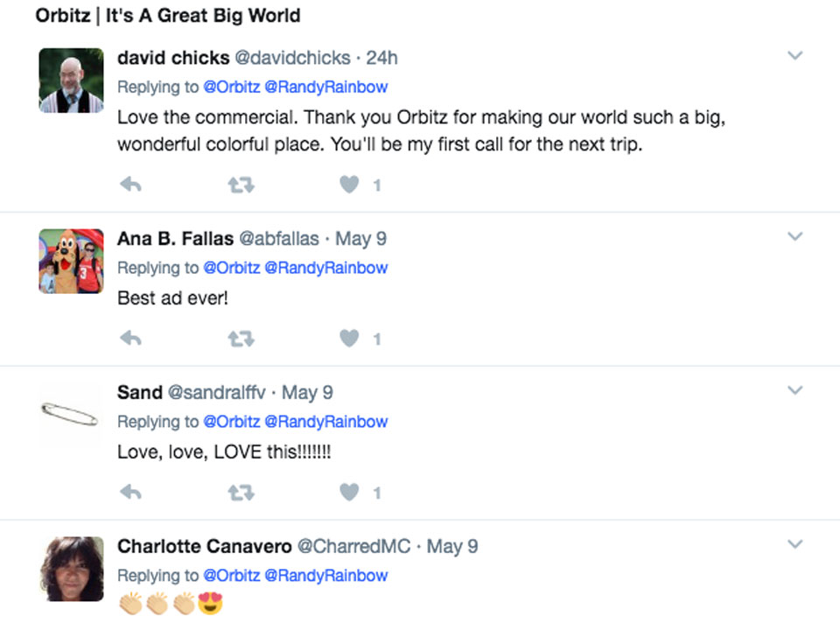Like david chicks' tweet about the commercial
Viewport: 840px width, 630px height.
[349, 185]
